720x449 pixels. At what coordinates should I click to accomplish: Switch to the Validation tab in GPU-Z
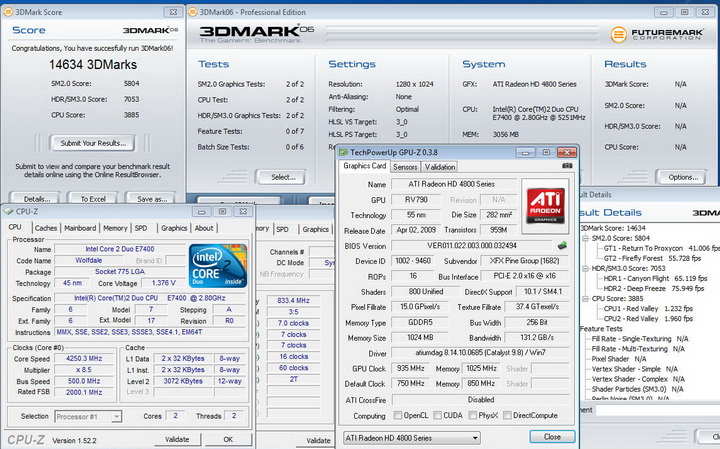[x=440, y=167]
